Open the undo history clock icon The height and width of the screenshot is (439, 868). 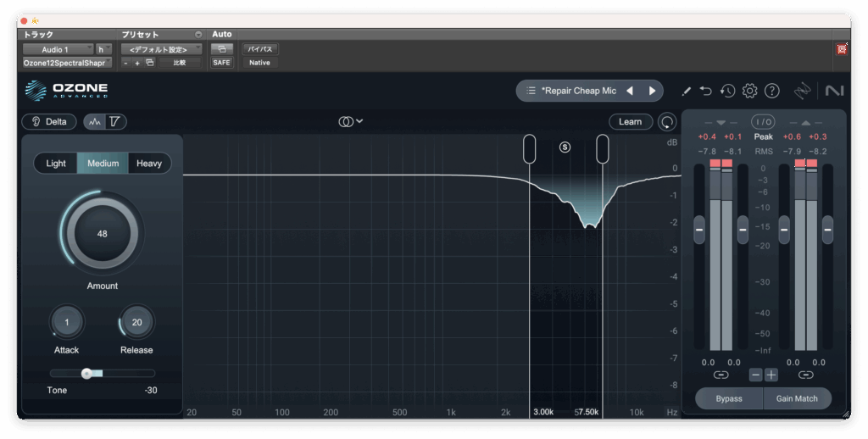727,91
